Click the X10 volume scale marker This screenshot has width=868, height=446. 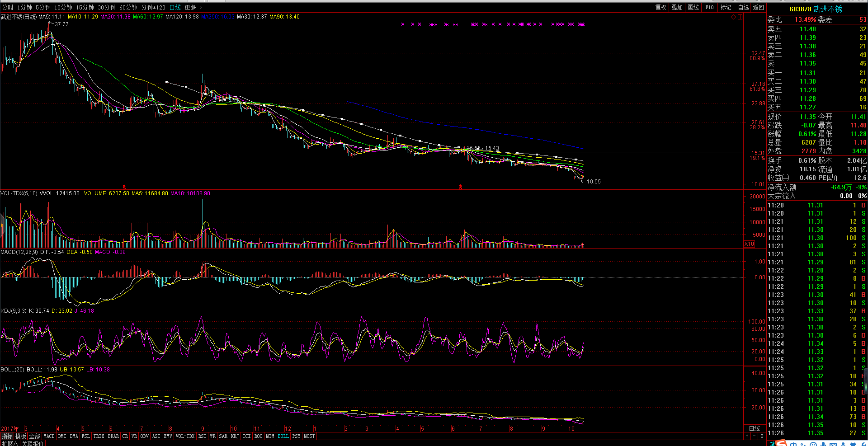pyautogui.click(x=749, y=244)
